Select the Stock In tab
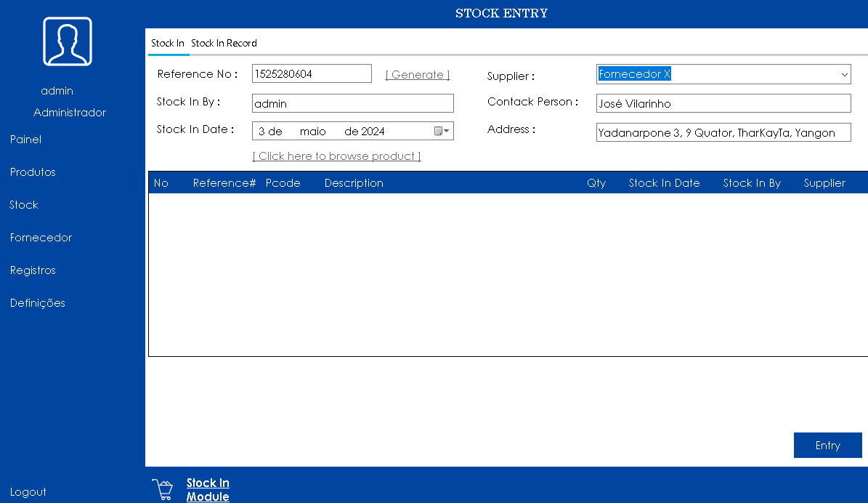The image size is (868, 503). point(167,44)
